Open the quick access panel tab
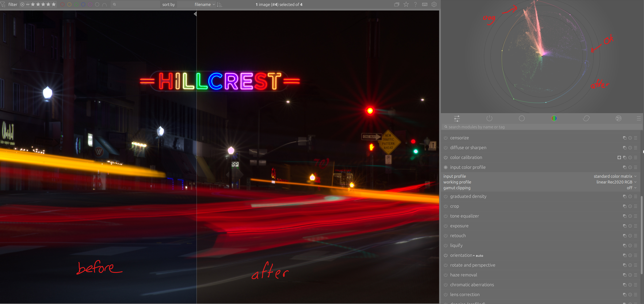This screenshot has width=644, height=304. [x=457, y=118]
